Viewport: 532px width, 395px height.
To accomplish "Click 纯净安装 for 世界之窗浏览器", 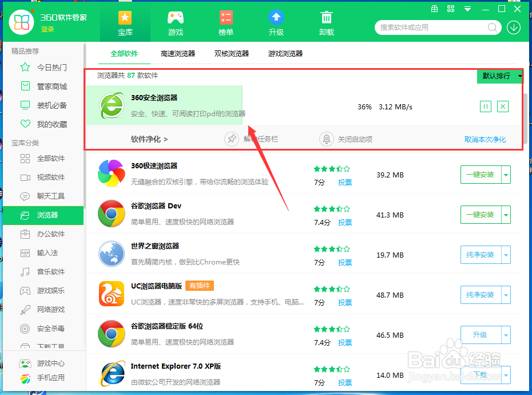I will point(481,255).
